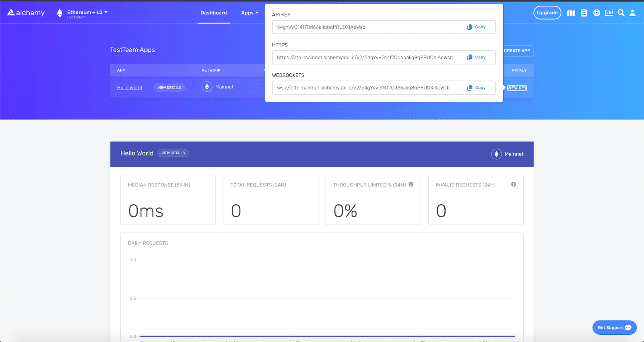644x342 pixels.
Task: Click the clipboard checklist icon
Action: [x=584, y=13]
